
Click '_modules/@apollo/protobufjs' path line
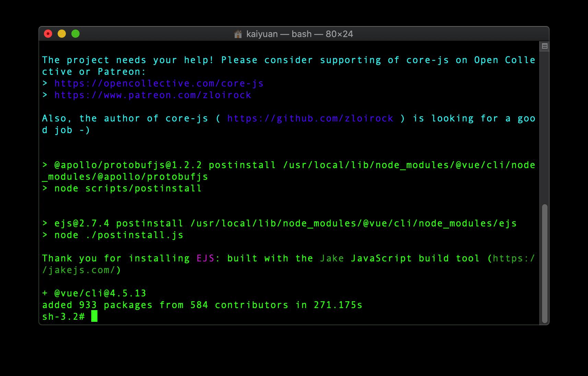pyautogui.click(x=125, y=177)
